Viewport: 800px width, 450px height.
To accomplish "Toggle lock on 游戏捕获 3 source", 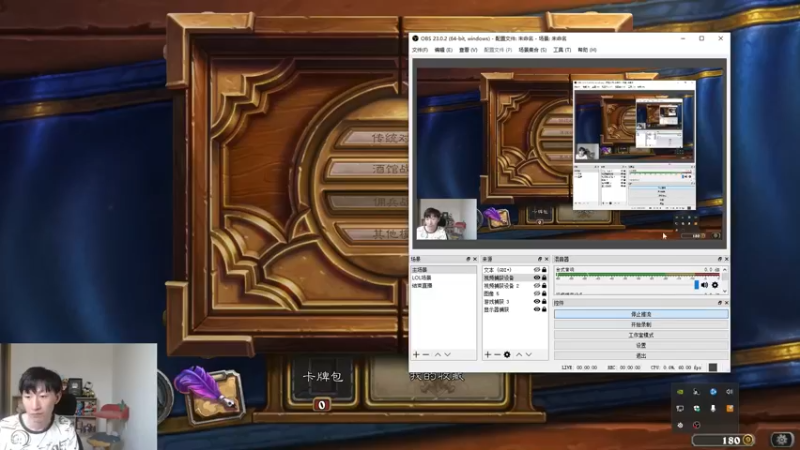I will click(x=544, y=302).
